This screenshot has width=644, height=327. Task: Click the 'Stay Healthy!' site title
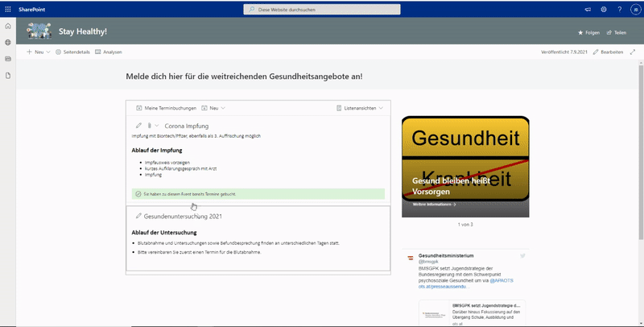tap(83, 31)
